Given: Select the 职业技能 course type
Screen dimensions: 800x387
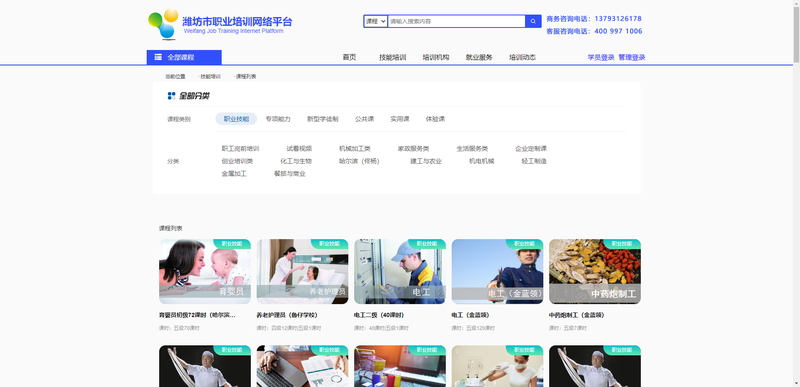Looking at the screenshot, I should (x=236, y=119).
